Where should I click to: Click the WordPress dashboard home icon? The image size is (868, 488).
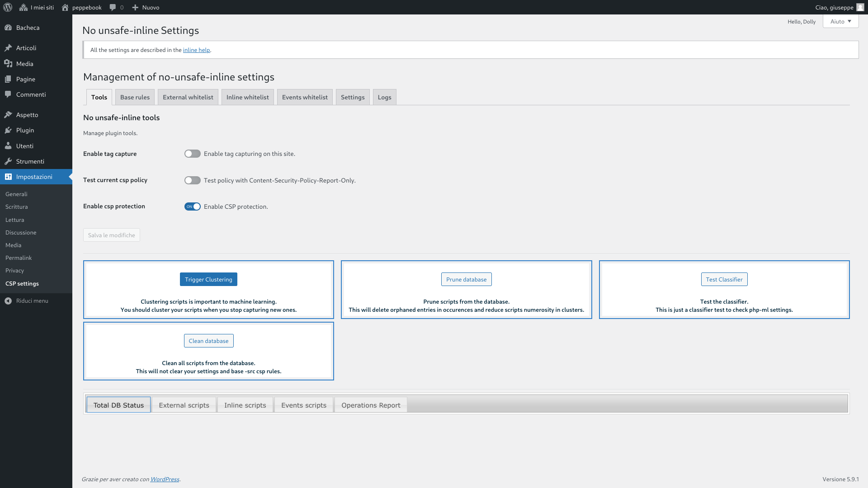tap(8, 7)
